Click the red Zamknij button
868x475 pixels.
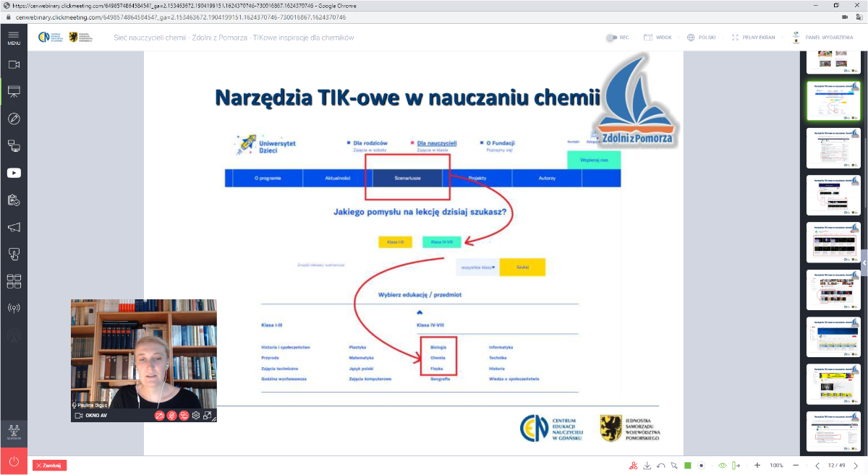point(49,466)
